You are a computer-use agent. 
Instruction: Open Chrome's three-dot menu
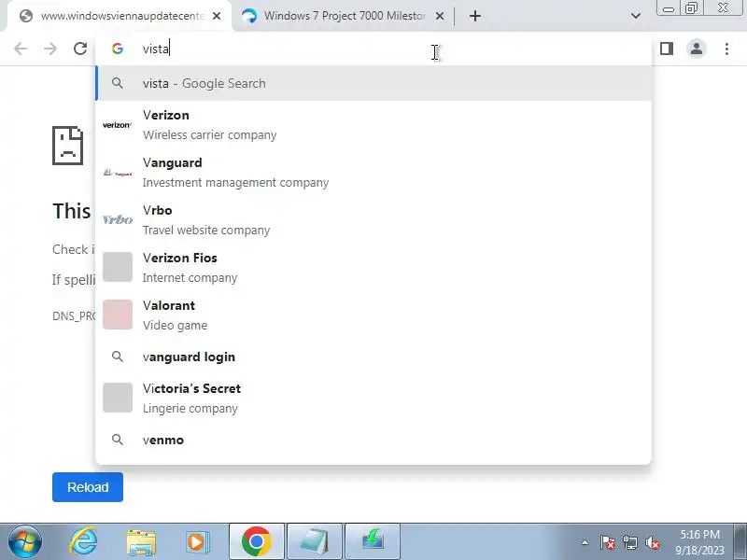(x=726, y=49)
